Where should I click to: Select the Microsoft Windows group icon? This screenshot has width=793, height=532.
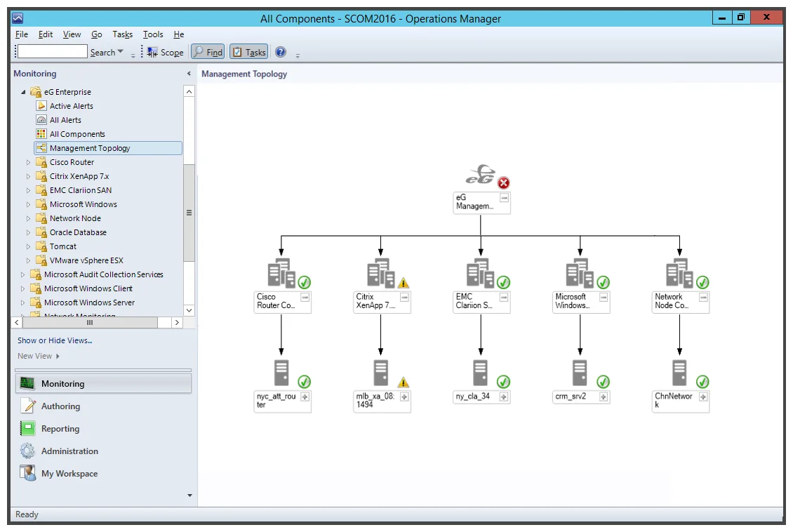tap(580, 273)
